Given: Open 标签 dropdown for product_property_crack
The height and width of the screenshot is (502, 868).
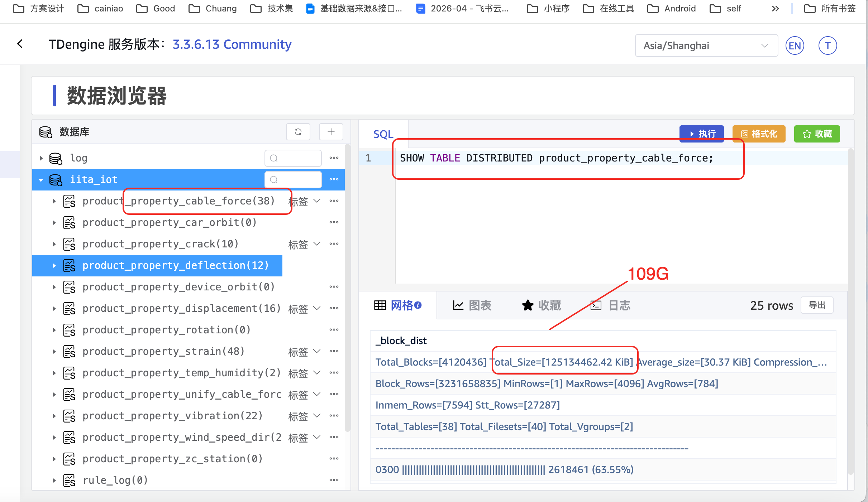Looking at the screenshot, I should coord(304,244).
